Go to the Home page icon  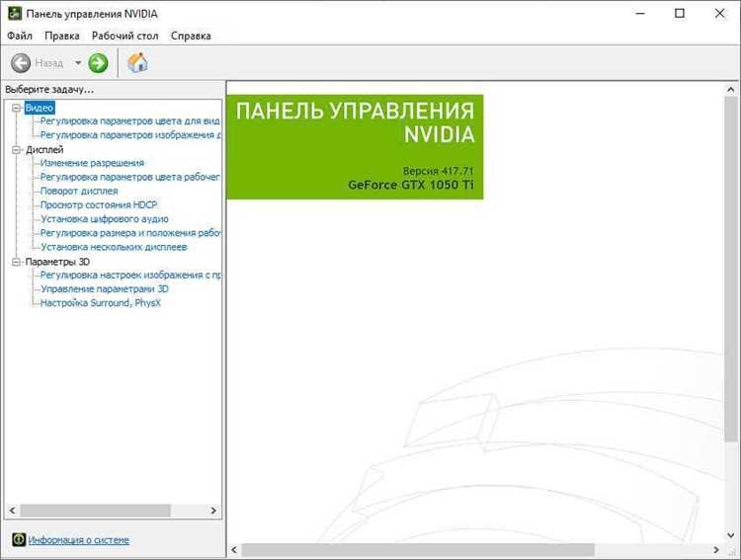coord(137,62)
